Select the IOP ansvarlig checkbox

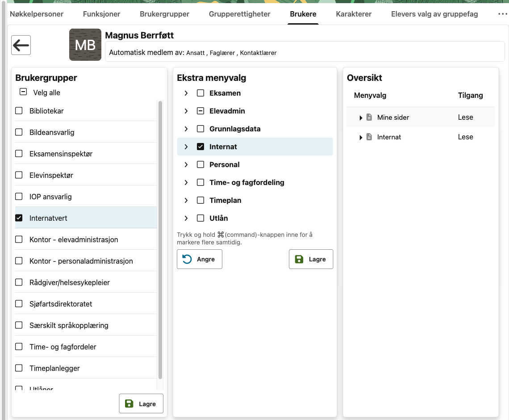pos(19,197)
